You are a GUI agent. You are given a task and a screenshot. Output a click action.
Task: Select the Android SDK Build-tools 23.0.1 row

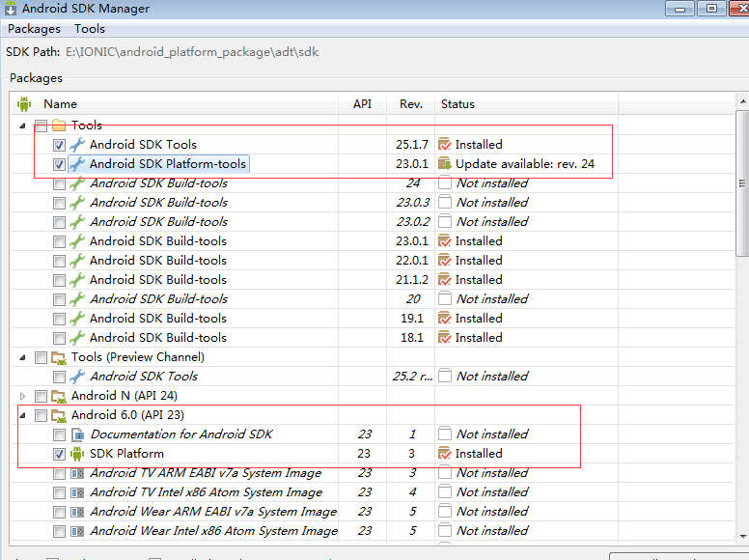point(373,241)
